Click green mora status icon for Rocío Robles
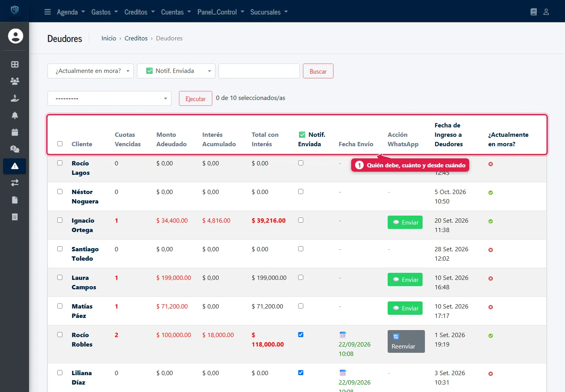This screenshot has height=392, width=565. click(x=490, y=336)
